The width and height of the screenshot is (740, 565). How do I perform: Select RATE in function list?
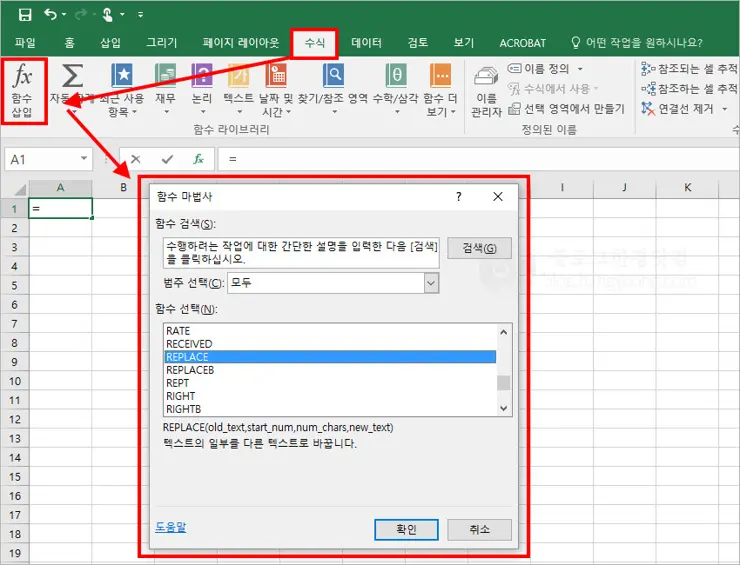point(330,331)
